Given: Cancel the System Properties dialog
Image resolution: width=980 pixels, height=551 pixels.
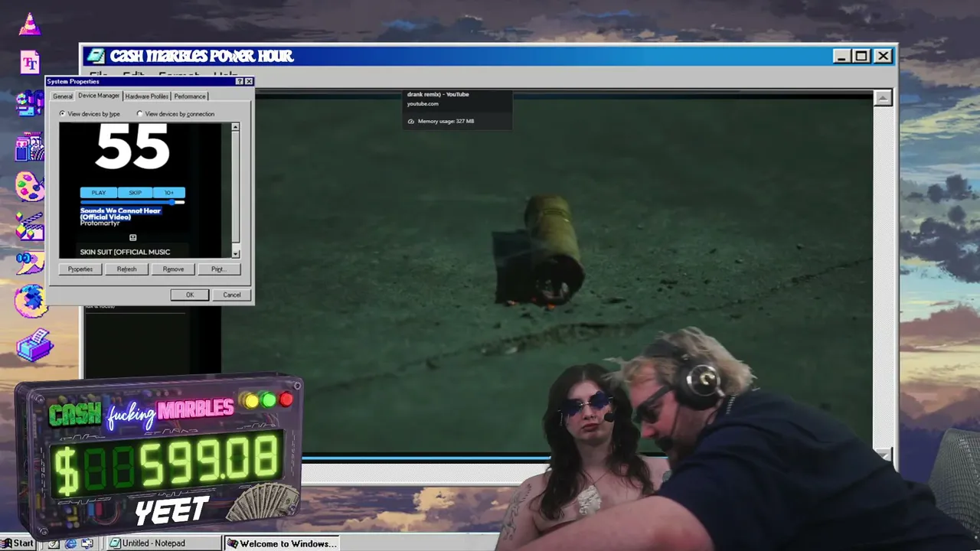Looking at the screenshot, I should pos(232,295).
